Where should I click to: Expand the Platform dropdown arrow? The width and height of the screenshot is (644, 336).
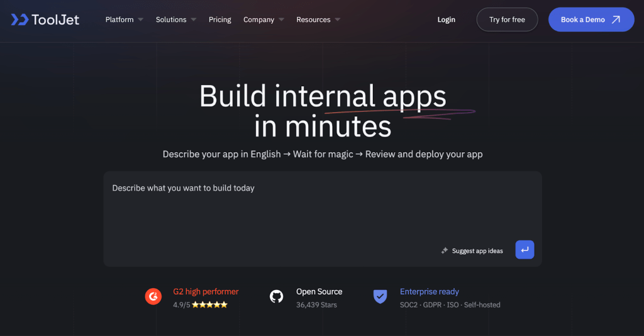coord(140,20)
